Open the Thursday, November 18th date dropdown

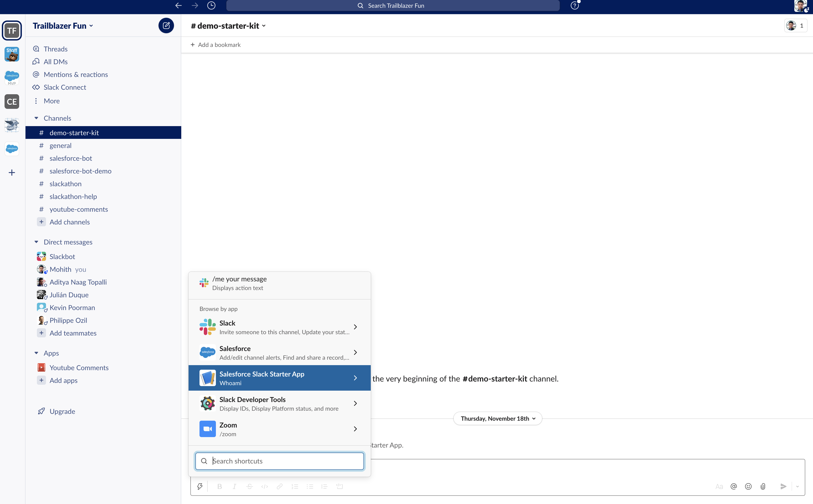point(498,418)
